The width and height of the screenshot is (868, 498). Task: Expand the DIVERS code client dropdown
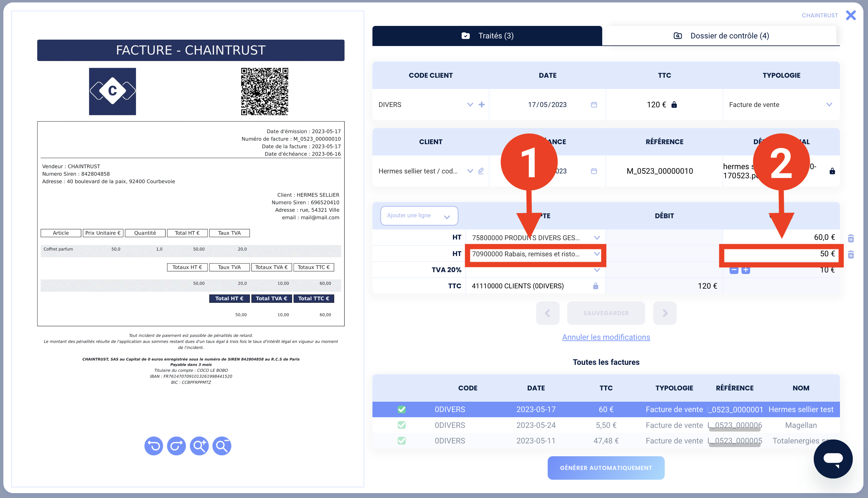pyautogui.click(x=470, y=104)
